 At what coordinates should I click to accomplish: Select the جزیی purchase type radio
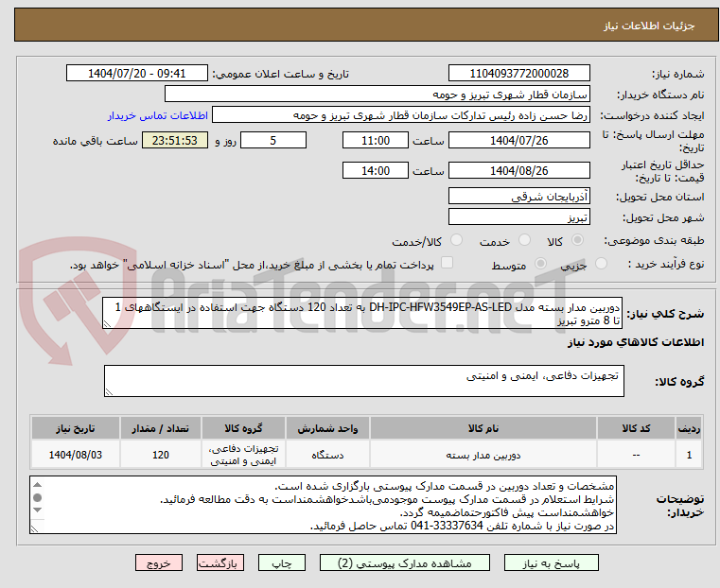[601, 264]
